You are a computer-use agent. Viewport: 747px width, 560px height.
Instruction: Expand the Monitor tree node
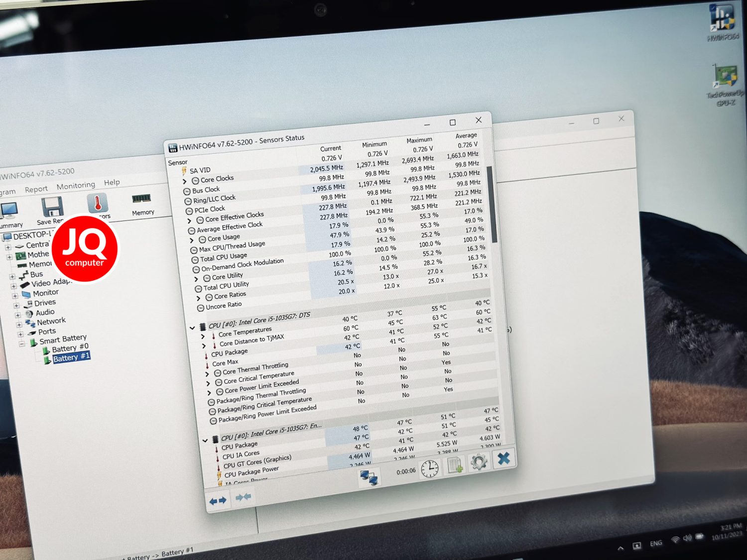(15, 296)
